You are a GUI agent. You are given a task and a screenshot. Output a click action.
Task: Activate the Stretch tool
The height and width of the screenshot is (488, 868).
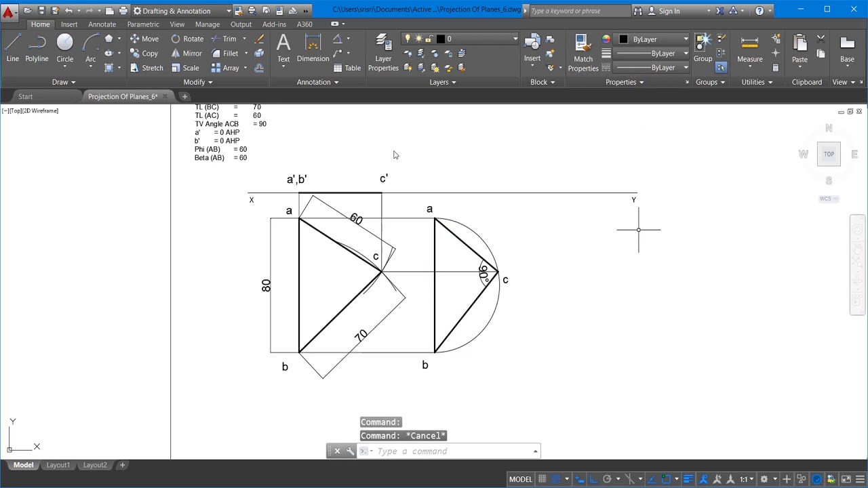(x=146, y=68)
